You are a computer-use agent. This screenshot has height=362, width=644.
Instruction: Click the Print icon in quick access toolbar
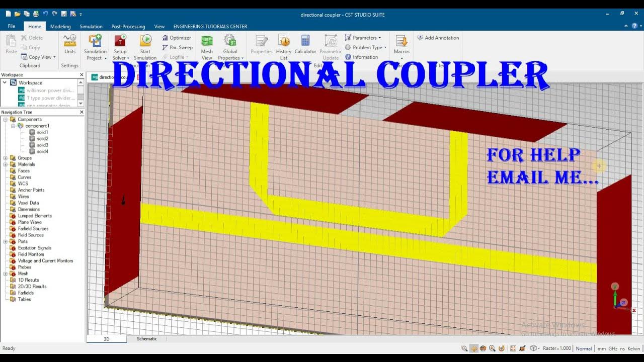tap(35, 14)
